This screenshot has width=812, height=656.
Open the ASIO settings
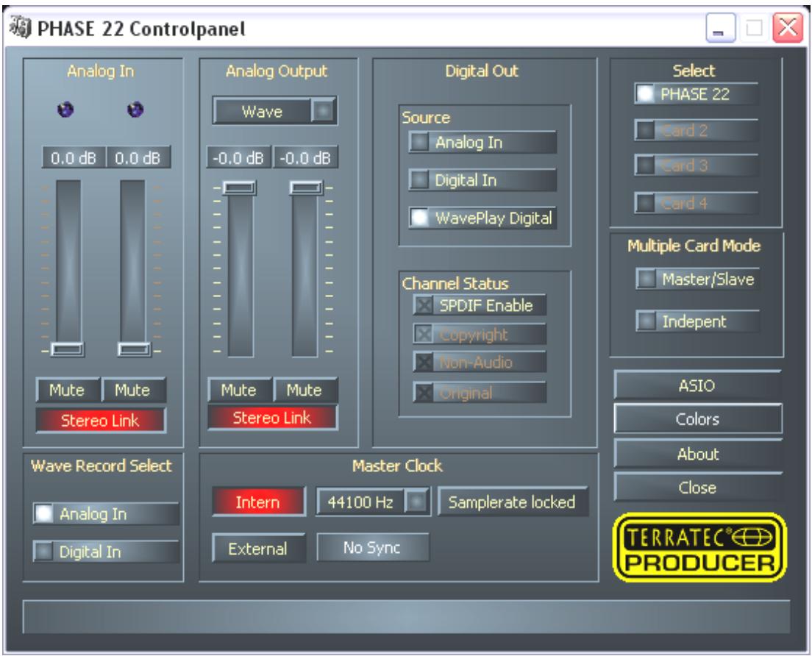[697, 385]
